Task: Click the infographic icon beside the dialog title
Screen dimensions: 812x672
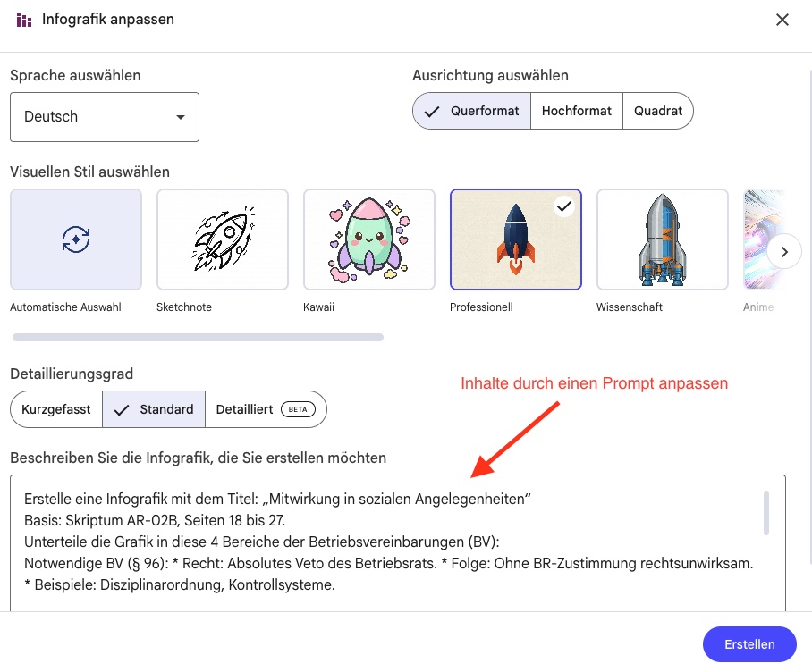Action: click(25, 20)
